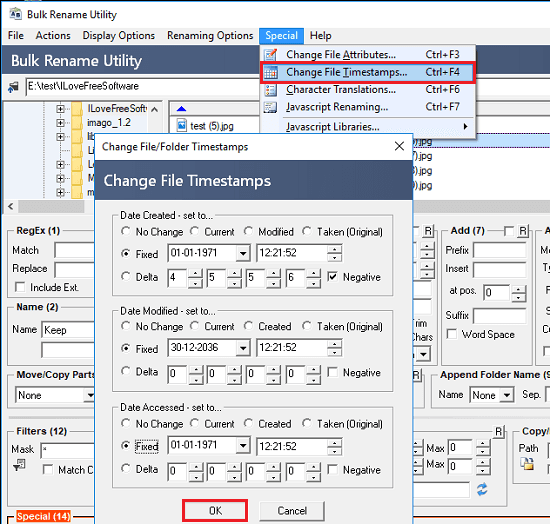This screenshot has width=550, height=524.
Task: Click the Special (14) panel label
Action: [43, 516]
